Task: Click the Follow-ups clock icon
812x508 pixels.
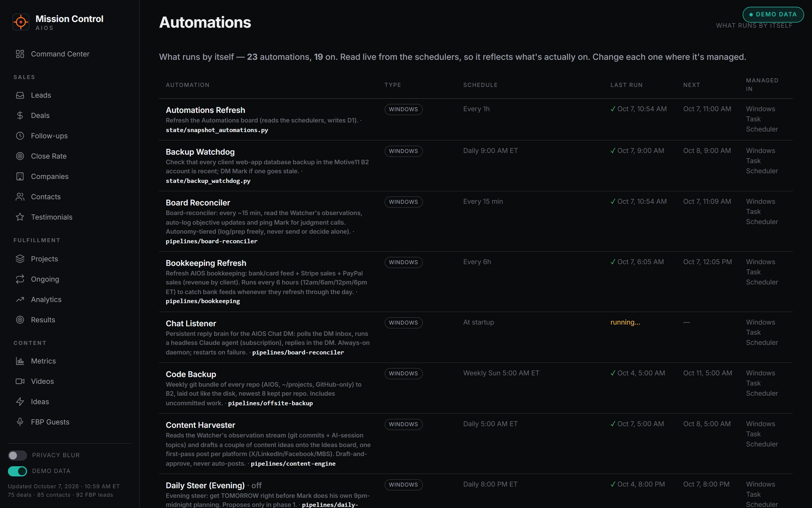Action: 20,136
